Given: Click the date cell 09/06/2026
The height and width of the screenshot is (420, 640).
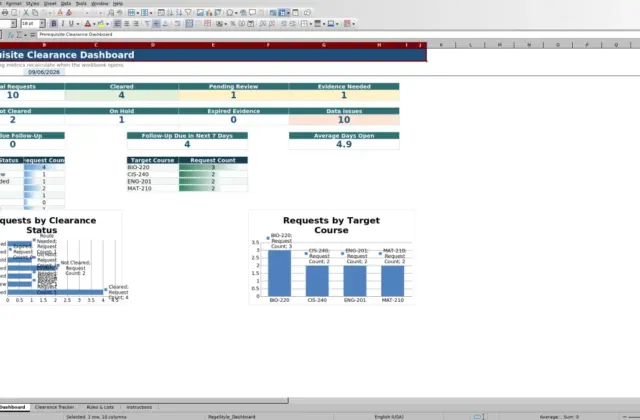Looking at the screenshot, I should [44, 72].
